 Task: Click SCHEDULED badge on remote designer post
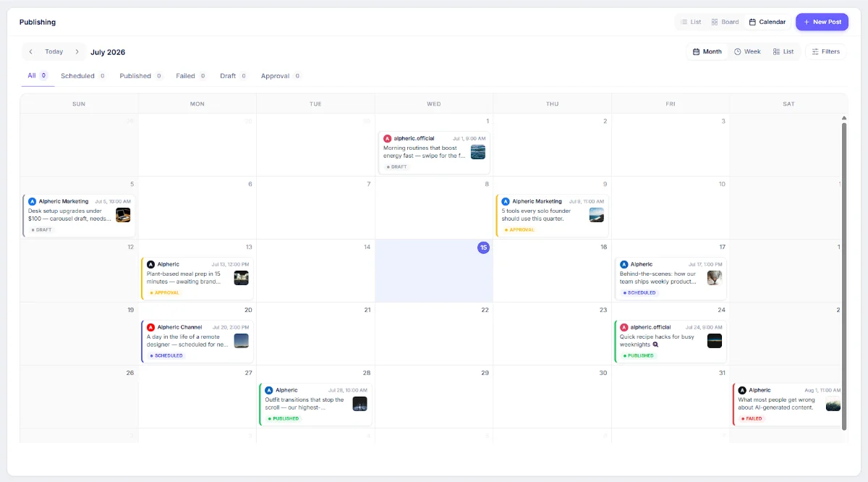pos(166,356)
